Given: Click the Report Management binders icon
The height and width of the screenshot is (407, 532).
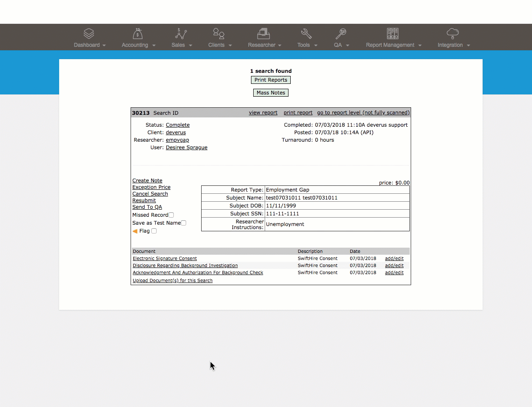Looking at the screenshot, I should tap(393, 34).
